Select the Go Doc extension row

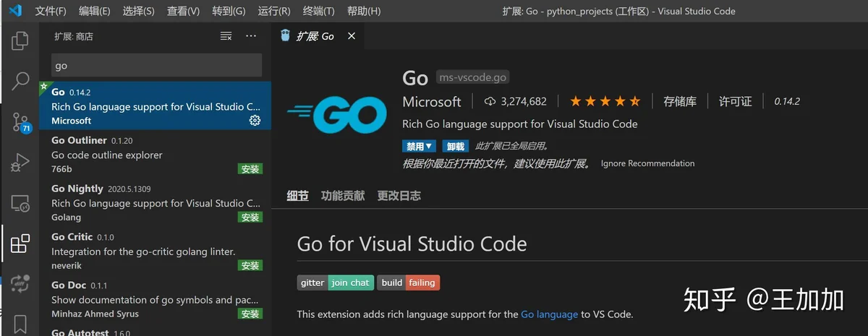(155, 299)
